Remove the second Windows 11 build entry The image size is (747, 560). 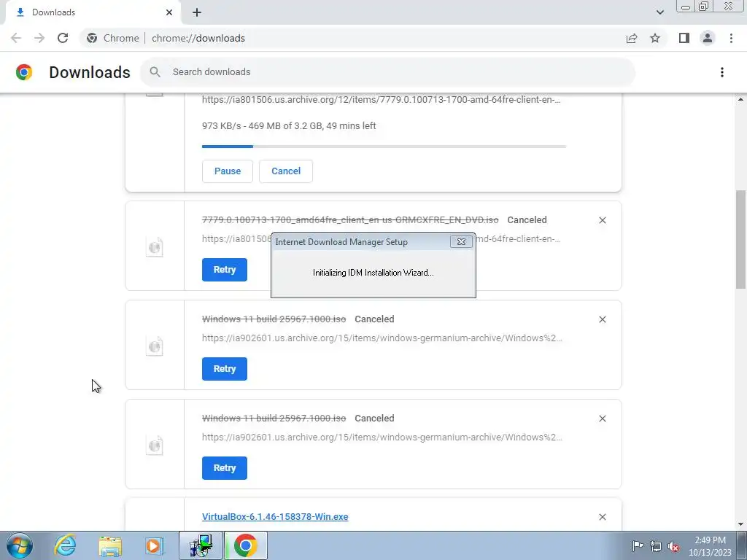coord(602,418)
